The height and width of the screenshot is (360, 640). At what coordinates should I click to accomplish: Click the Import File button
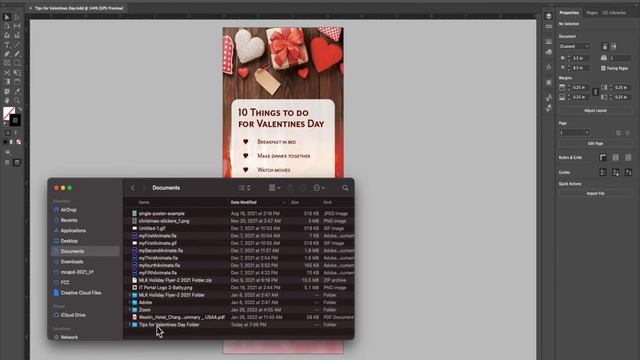click(x=595, y=193)
